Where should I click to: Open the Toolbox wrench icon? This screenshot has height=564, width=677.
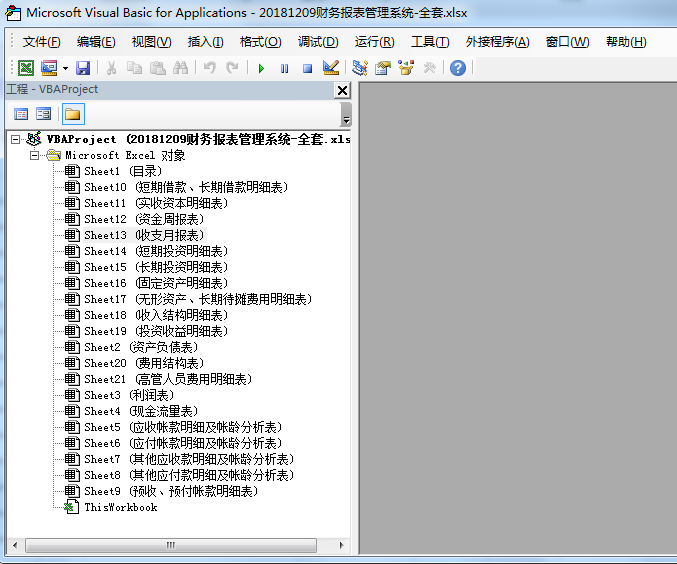pos(429,68)
